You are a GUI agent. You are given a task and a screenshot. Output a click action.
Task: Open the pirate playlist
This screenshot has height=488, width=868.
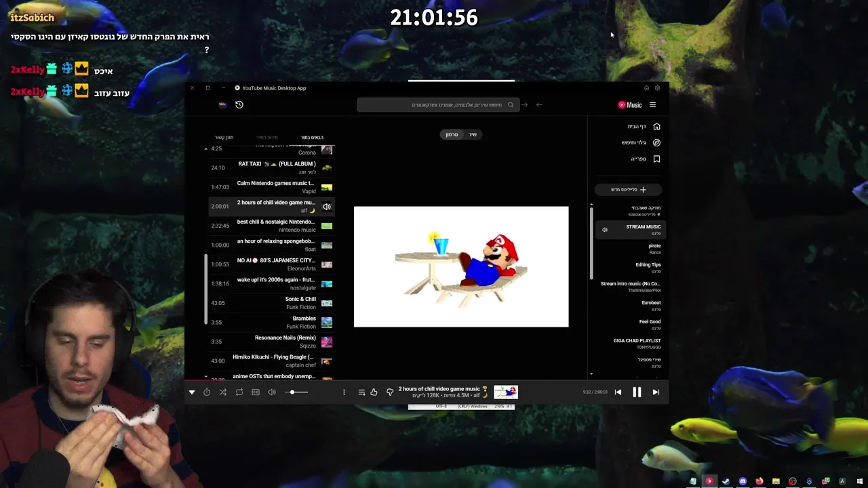point(629,249)
